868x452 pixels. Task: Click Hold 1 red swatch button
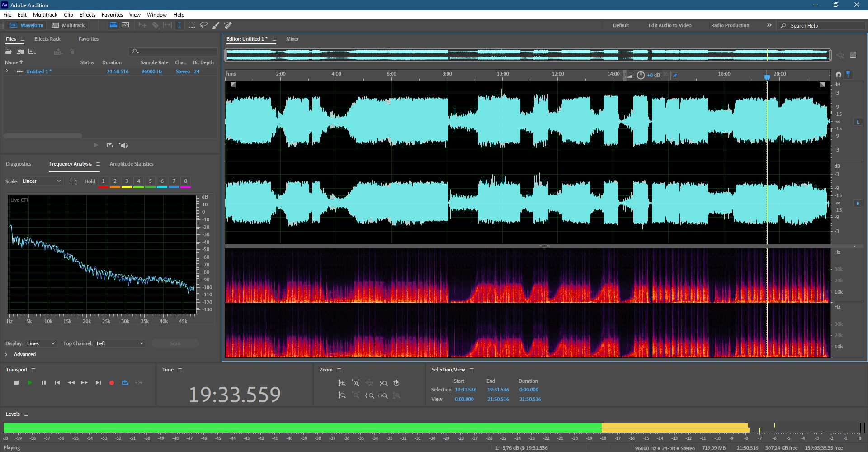pyautogui.click(x=103, y=181)
